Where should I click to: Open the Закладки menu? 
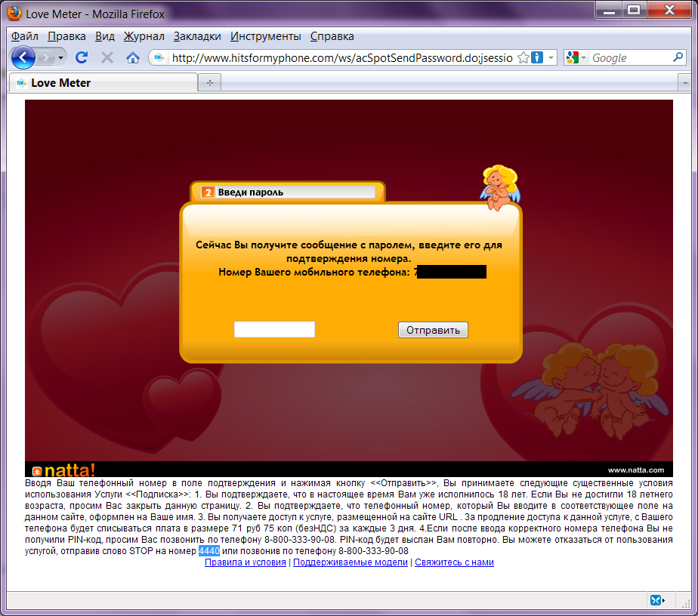point(197,36)
